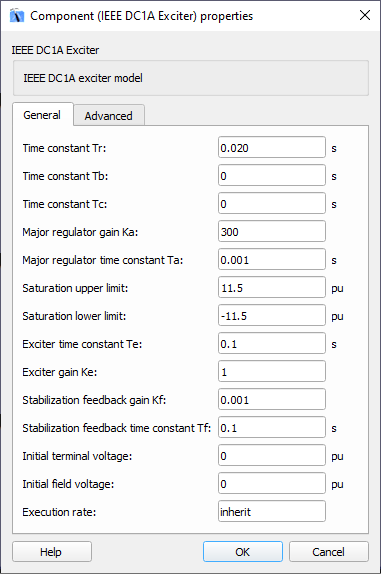Image resolution: width=381 pixels, height=574 pixels.
Task: Click the Saturation upper limit field
Action: tap(272, 287)
